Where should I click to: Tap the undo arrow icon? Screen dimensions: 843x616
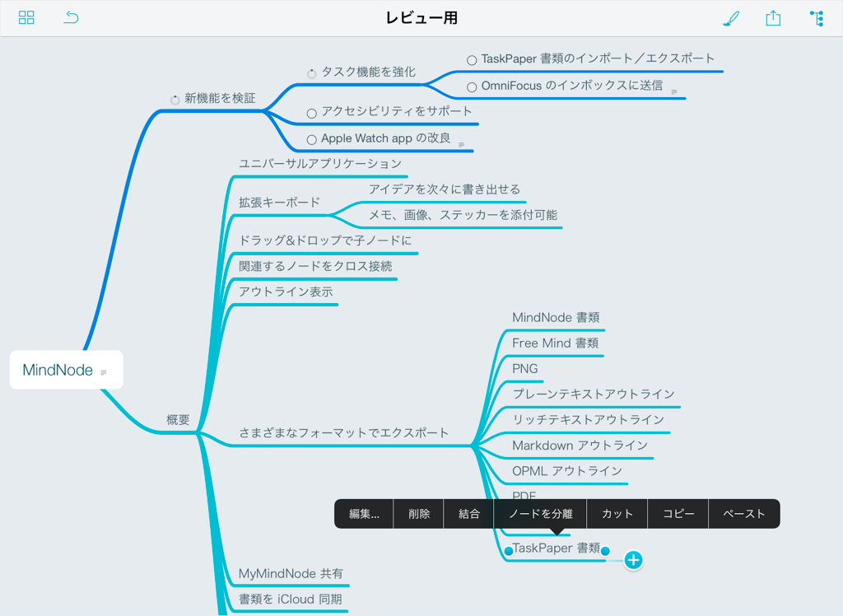[x=71, y=18]
